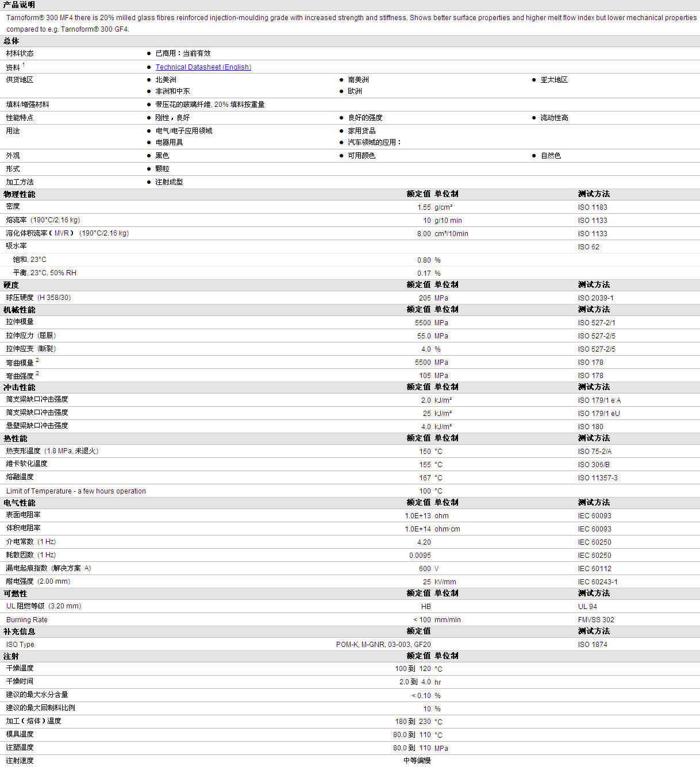The width and height of the screenshot is (700, 767).
Task: Click the 北美洲 supply region entry
Action: tap(166, 80)
